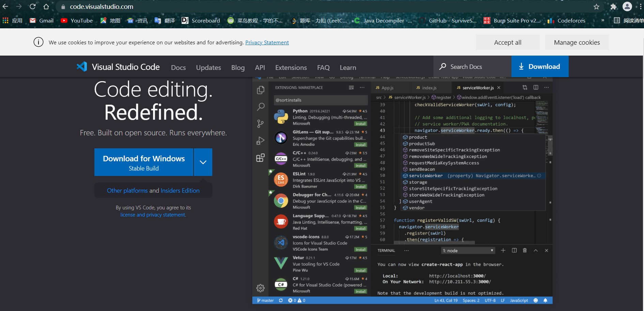Click the Run and Debug activity icon
Screen dimensions: 644x311
click(x=261, y=140)
